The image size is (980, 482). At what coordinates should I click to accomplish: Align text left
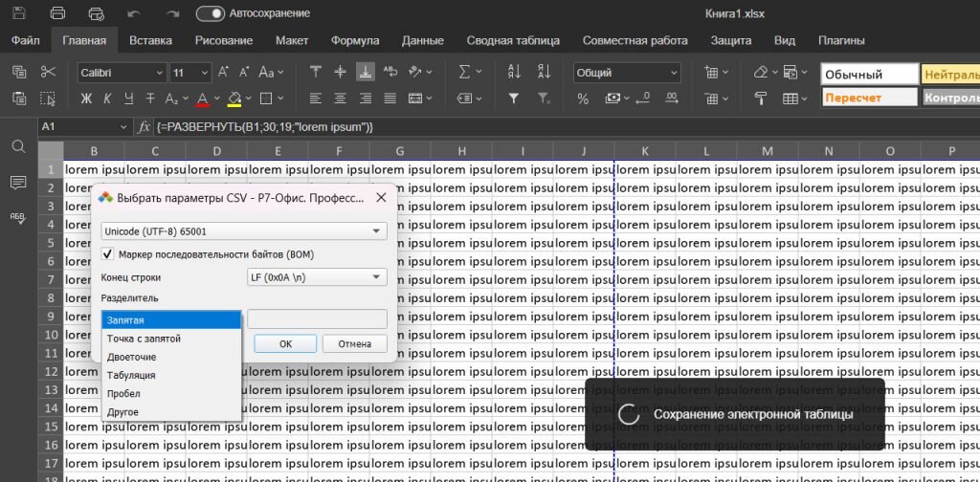(x=316, y=99)
